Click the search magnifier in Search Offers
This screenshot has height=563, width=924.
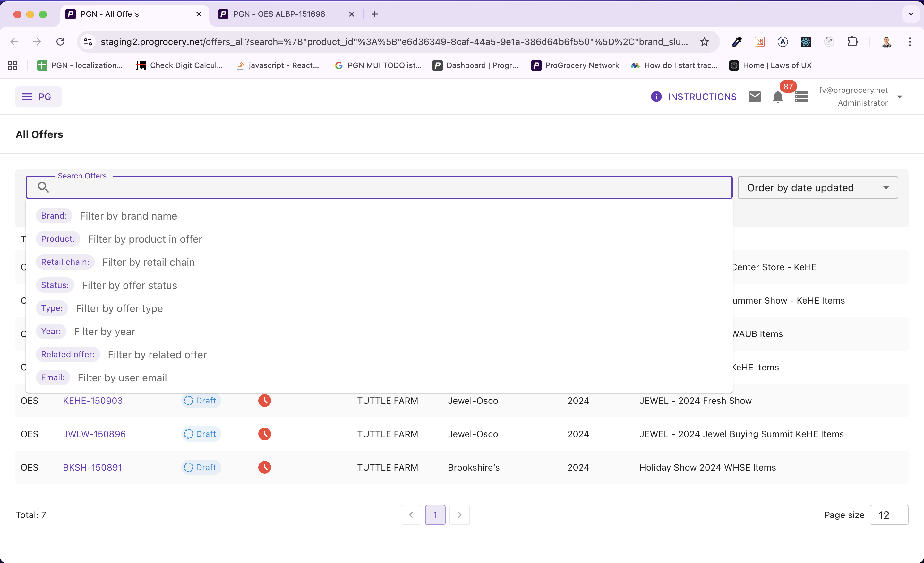click(x=44, y=187)
